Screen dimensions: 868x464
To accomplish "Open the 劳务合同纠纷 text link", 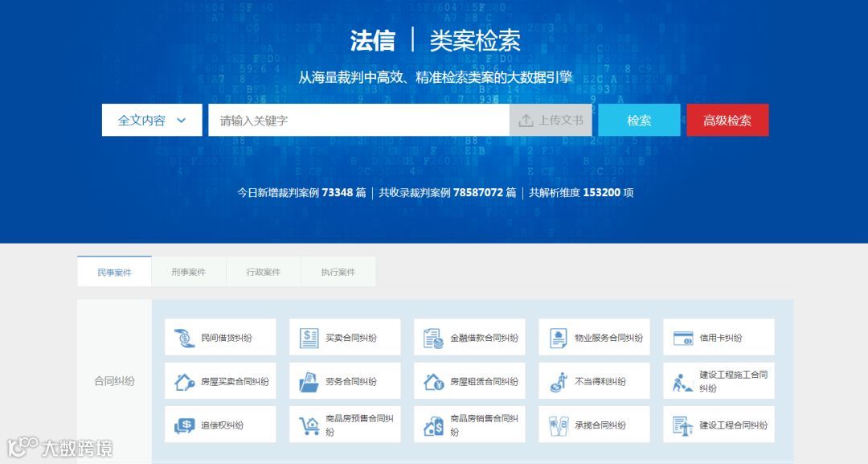I will coord(351,381).
